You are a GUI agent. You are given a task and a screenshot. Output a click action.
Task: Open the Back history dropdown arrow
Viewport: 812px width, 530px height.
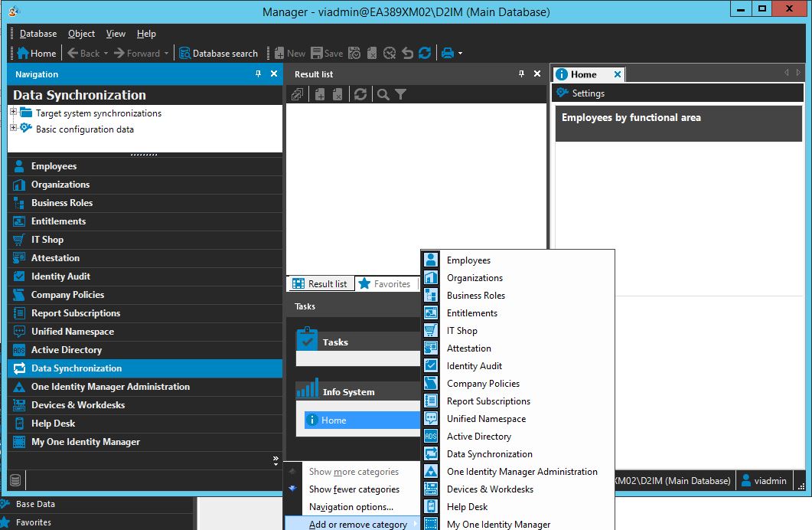pyautogui.click(x=106, y=54)
